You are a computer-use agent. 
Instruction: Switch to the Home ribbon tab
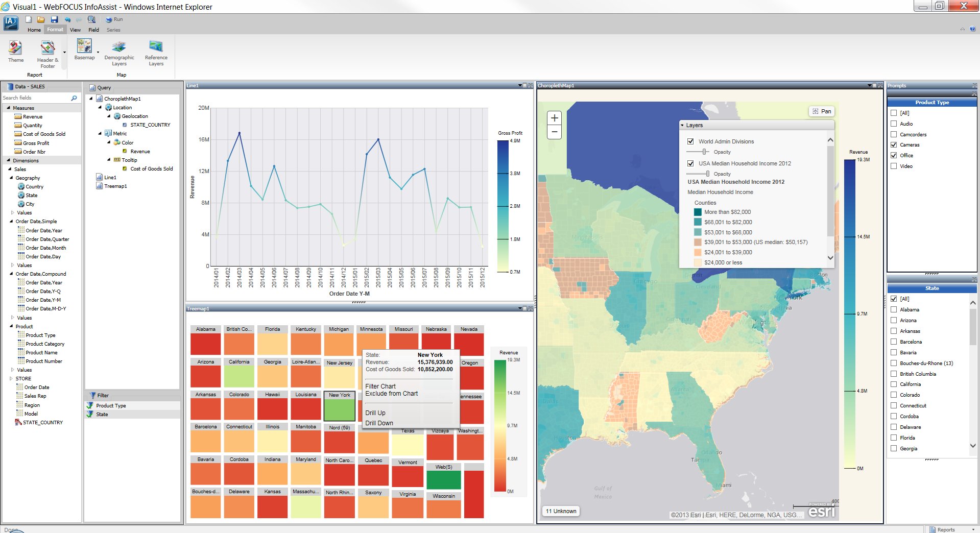pos(34,30)
